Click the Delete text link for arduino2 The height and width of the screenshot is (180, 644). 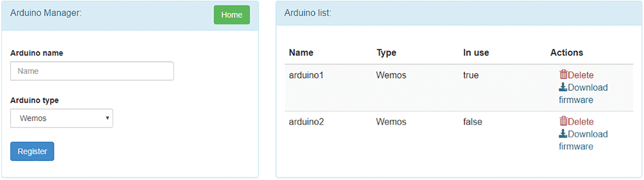pyautogui.click(x=581, y=122)
